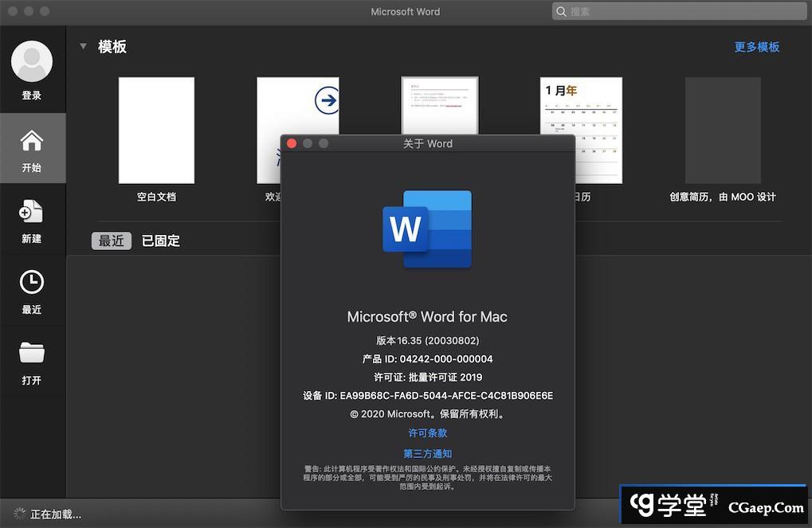Switch to the 已固定 tab
812x528 pixels.
click(x=160, y=241)
